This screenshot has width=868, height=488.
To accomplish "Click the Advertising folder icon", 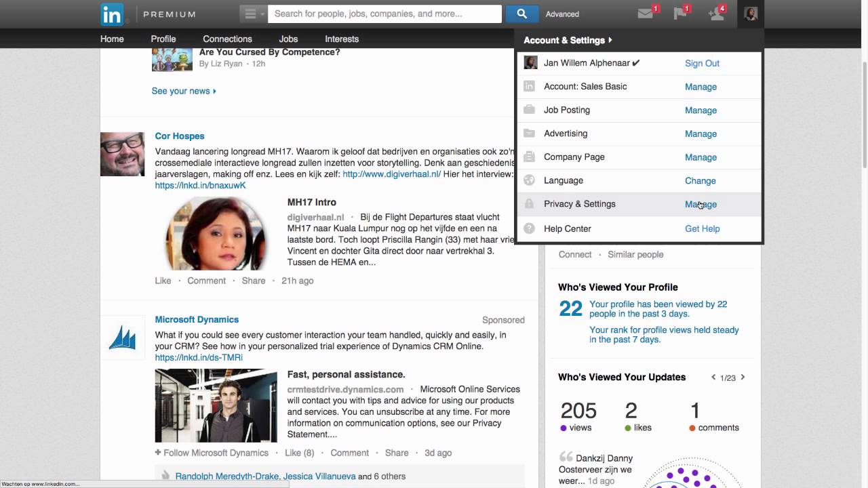I will 530,133.
